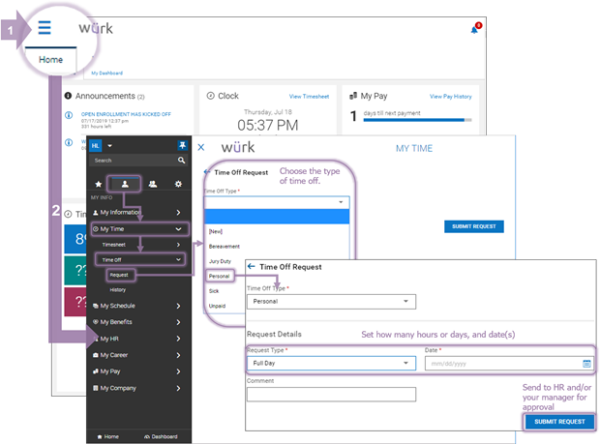Collapse the Time Off submenu
This screenshot has width=600, height=444.
point(140,260)
